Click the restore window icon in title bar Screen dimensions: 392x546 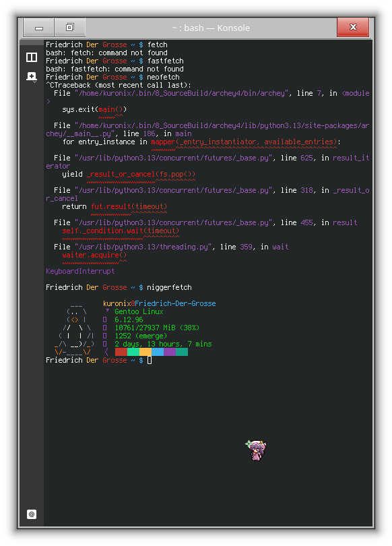[70, 27]
